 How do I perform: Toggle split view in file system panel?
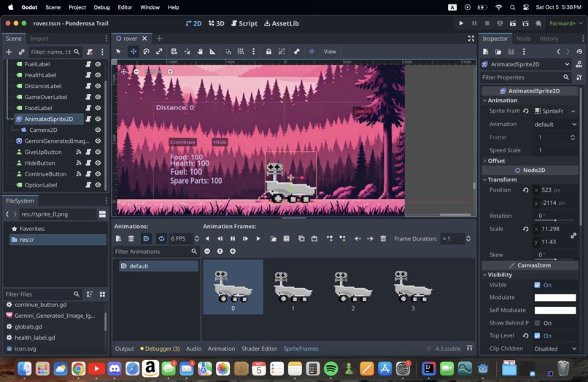click(102, 214)
